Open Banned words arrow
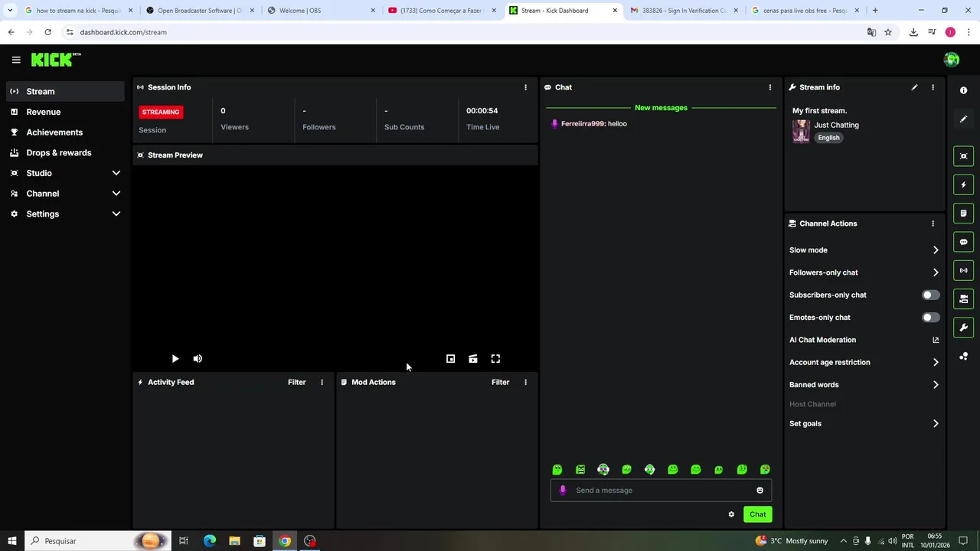Image resolution: width=980 pixels, height=551 pixels. [x=936, y=385]
